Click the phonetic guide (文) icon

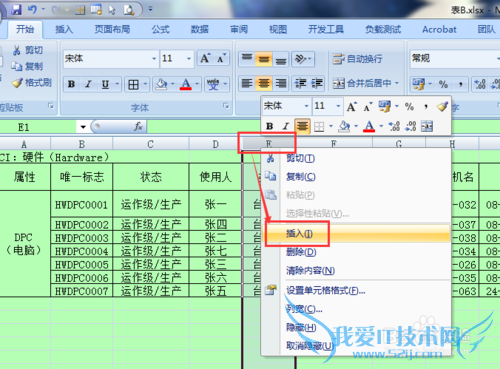pos(213,84)
